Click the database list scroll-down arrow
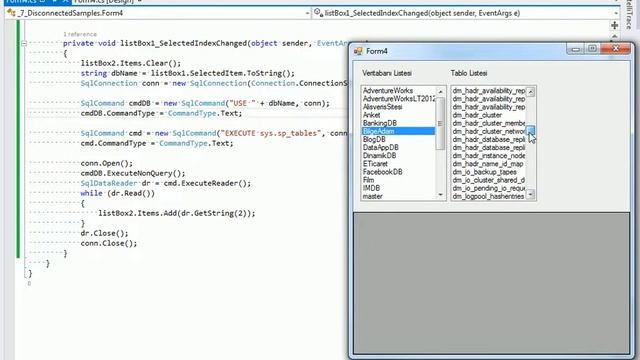640x360 pixels. (440, 195)
